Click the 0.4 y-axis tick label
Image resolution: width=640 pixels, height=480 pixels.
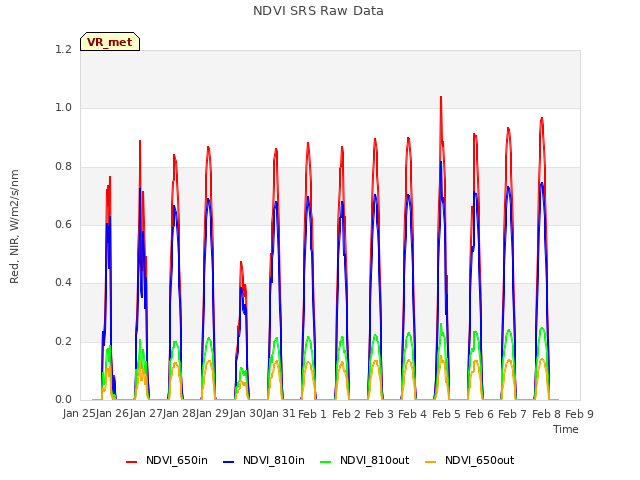63,283
